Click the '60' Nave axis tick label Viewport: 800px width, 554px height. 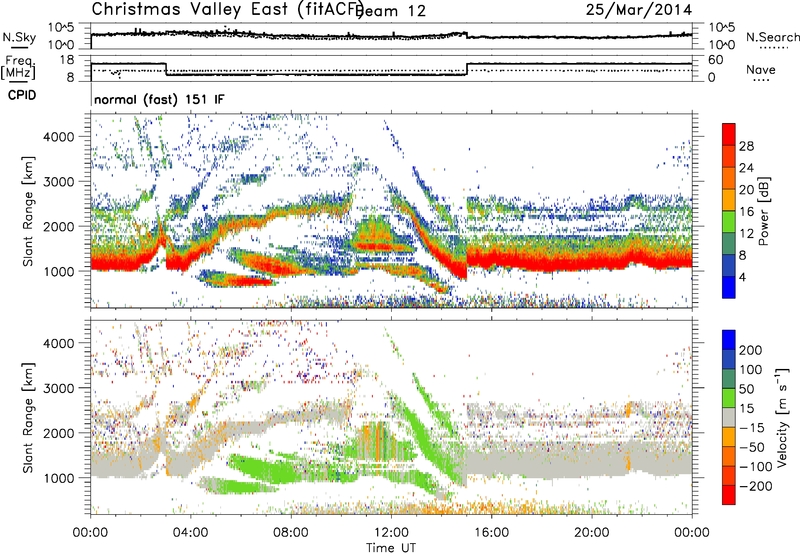coord(716,60)
